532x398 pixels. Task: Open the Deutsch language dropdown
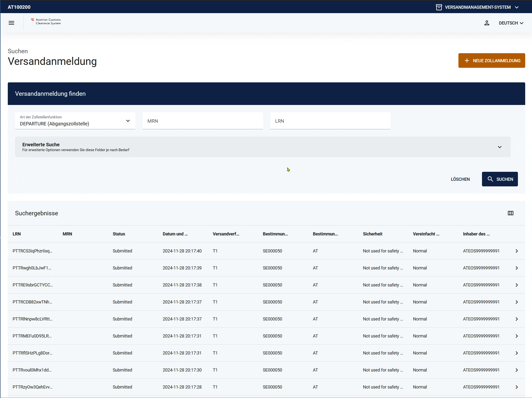point(511,23)
